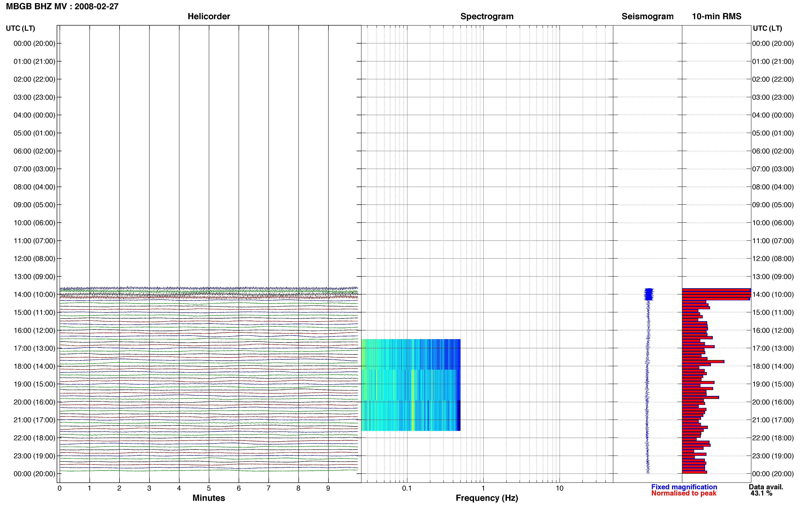
Task: Click the left '20:00 (16:00)' time label
Action: coord(34,402)
